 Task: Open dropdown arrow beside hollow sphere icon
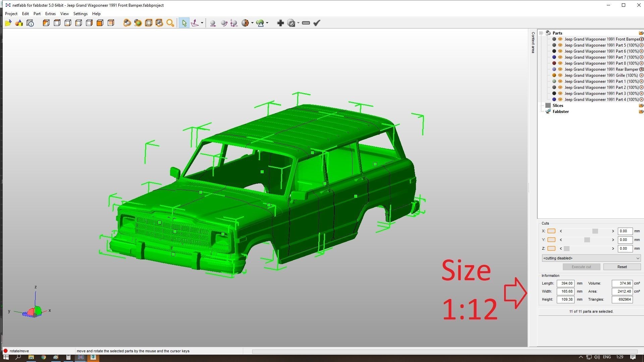(x=298, y=23)
